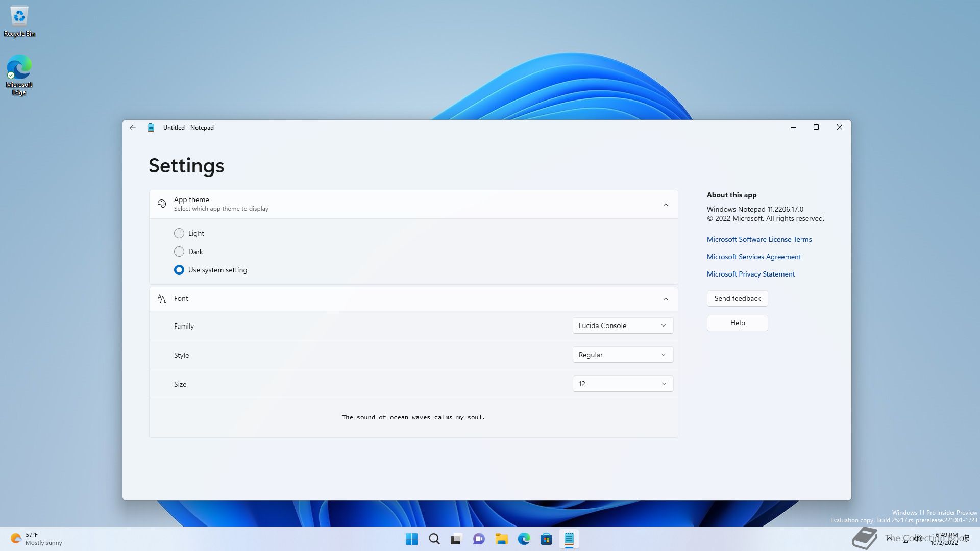Image resolution: width=980 pixels, height=551 pixels.
Task: Click the Family label in Font section
Action: (x=184, y=326)
